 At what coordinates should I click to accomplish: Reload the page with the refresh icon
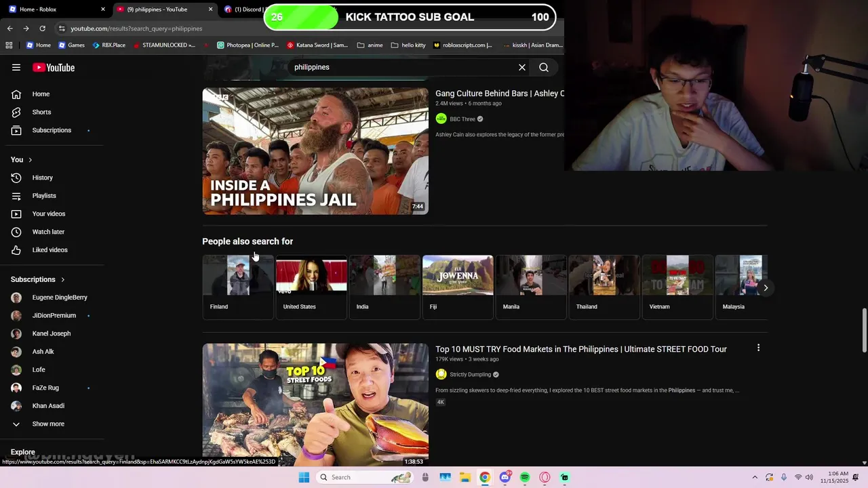(42, 28)
